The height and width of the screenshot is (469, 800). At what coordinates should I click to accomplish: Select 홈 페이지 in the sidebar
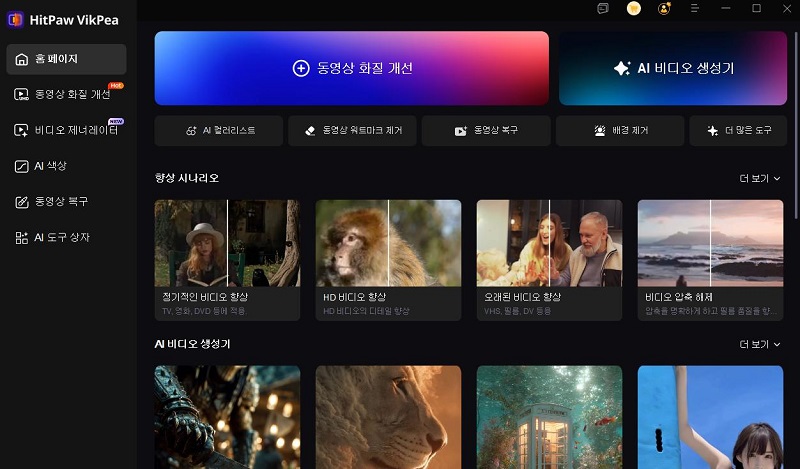click(66, 59)
